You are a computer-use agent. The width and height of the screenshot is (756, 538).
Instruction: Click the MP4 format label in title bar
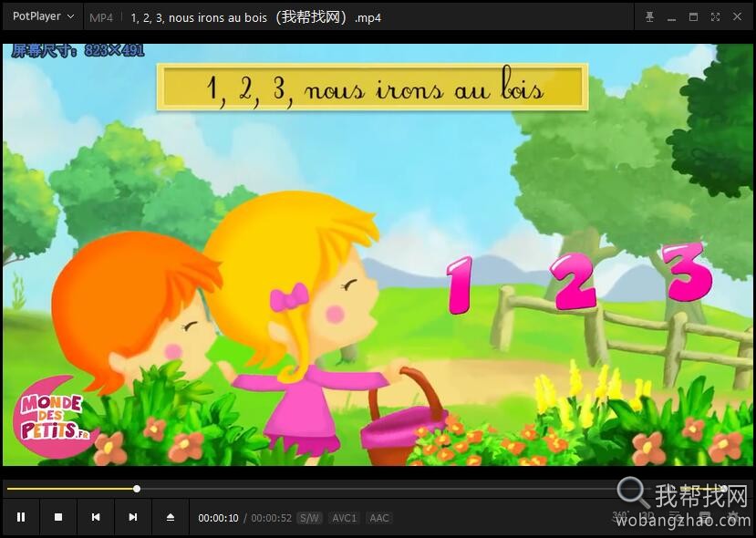coord(101,18)
